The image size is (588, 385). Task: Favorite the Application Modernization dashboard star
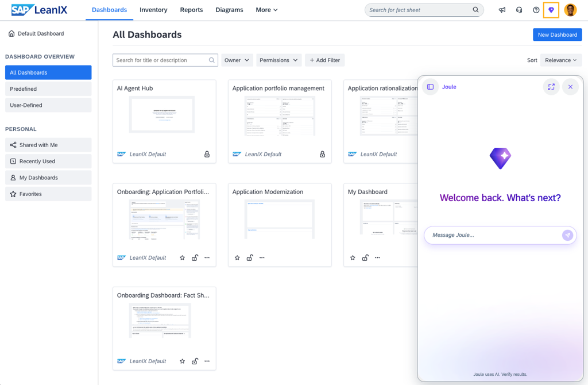[237, 258]
